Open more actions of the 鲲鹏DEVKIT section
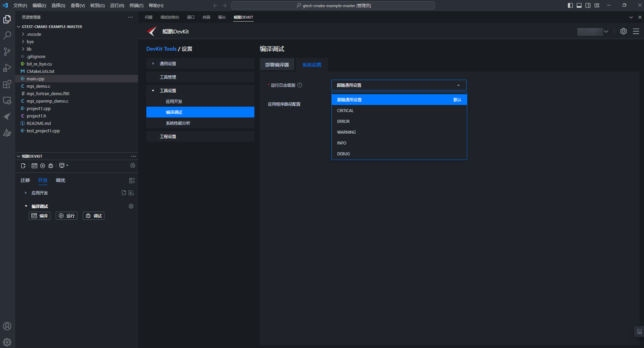The width and height of the screenshot is (644, 348). click(x=133, y=156)
